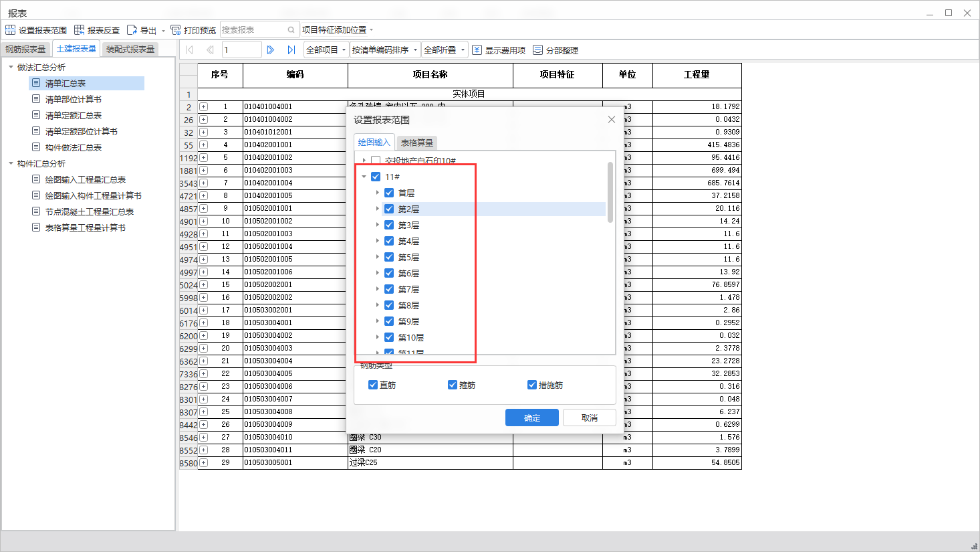Expand the 第4层 tree node
The width and height of the screenshot is (980, 552).
click(377, 241)
